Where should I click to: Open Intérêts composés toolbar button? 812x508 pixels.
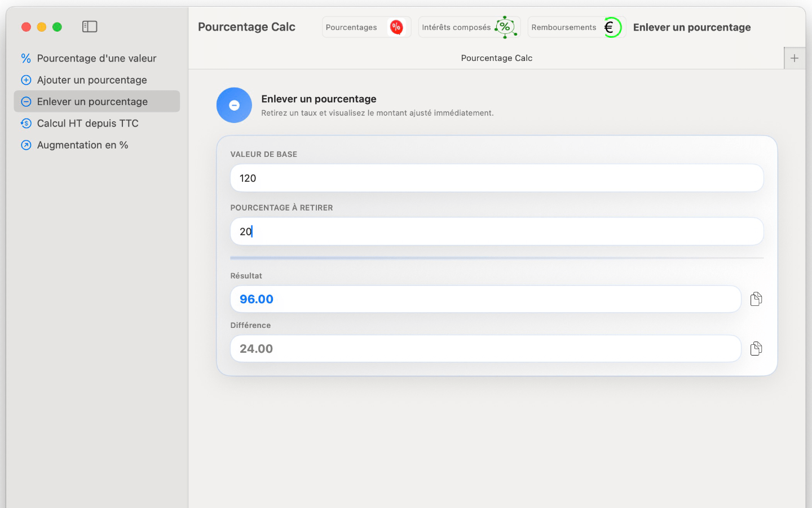point(456,27)
